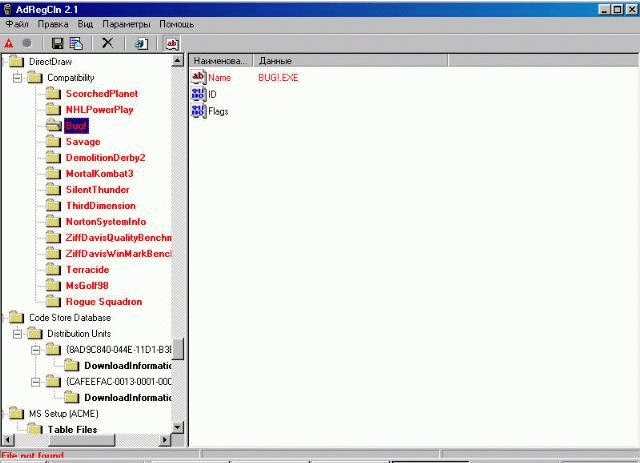This screenshot has height=463, width=640.
Task: Select the Name string value entry
Action: coord(211,77)
